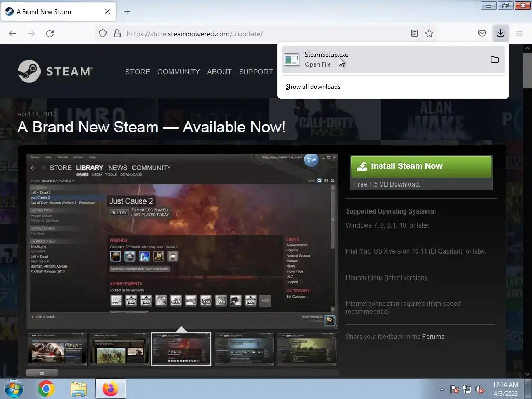The image size is (532, 399).
Task: Select the highlighted third screenshot thumbnail
Action: click(x=181, y=349)
